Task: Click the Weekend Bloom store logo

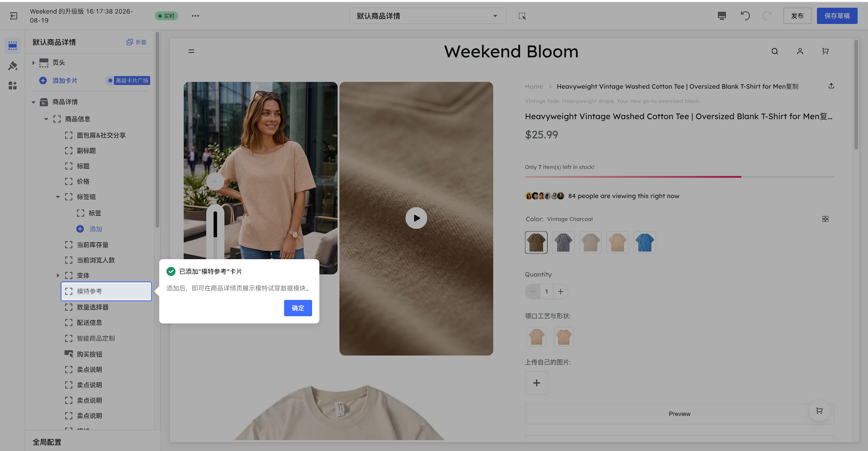Action: [511, 51]
